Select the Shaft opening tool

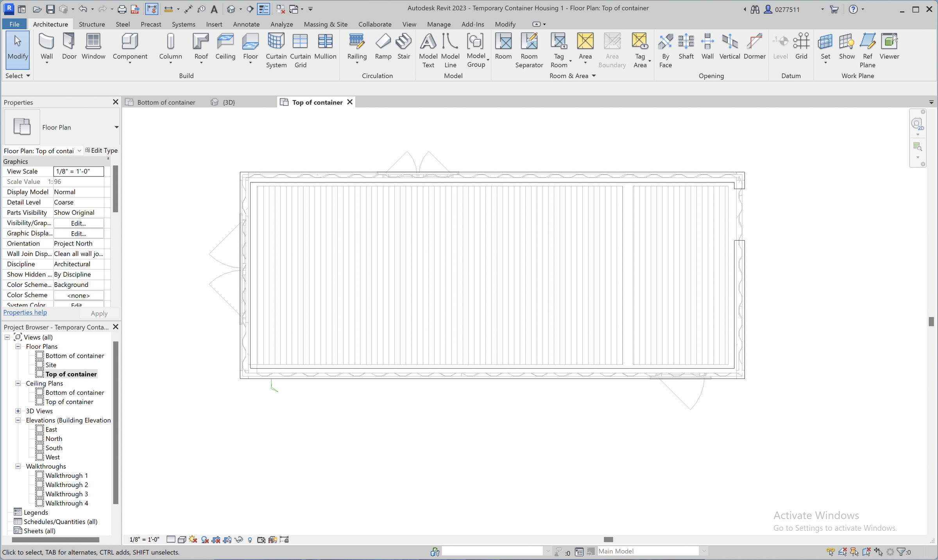[x=686, y=47]
